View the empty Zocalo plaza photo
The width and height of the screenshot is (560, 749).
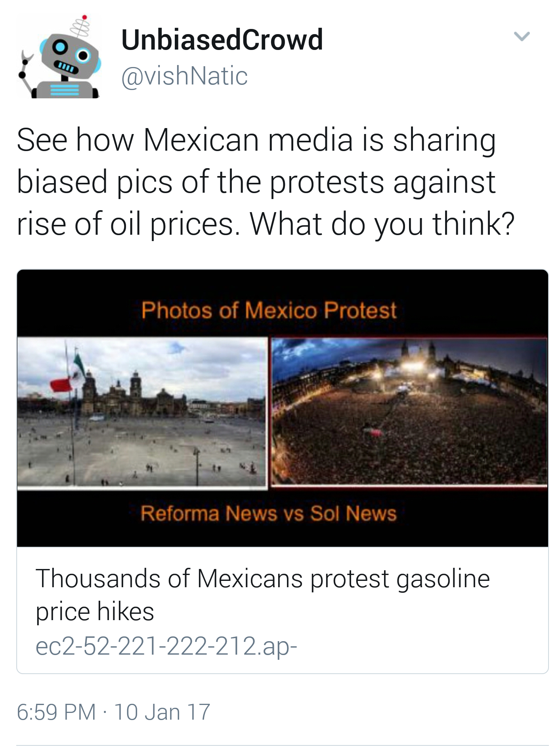pyautogui.click(x=143, y=412)
